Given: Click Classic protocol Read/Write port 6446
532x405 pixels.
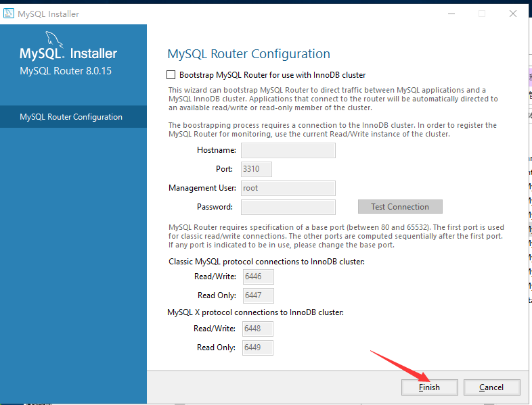Looking at the screenshot, I should (x=258, y=277).
